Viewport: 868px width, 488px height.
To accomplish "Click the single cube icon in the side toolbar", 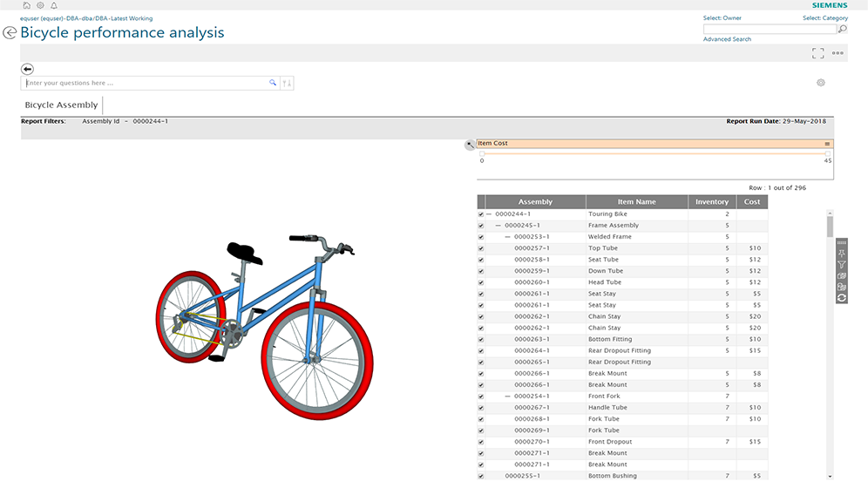I will pos(842,275).
